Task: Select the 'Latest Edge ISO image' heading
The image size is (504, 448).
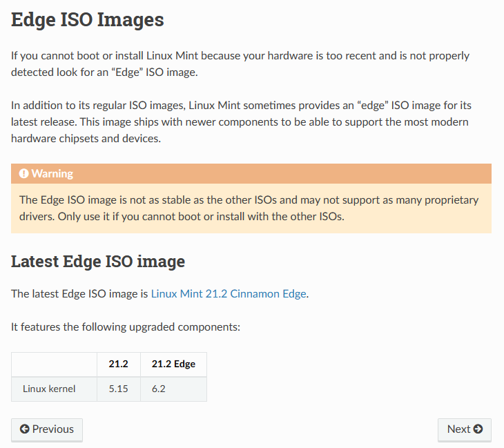Action: [x=98, y=262]
